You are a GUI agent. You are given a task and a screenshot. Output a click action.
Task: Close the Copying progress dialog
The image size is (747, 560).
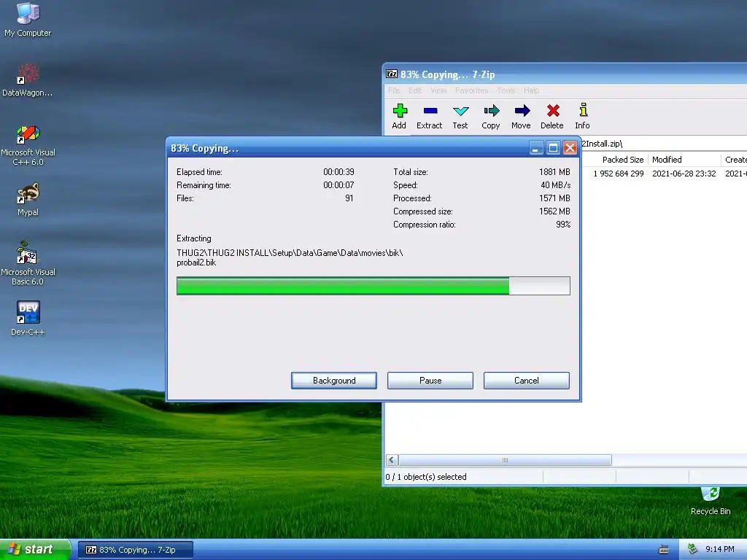click(x=570, y=148)
